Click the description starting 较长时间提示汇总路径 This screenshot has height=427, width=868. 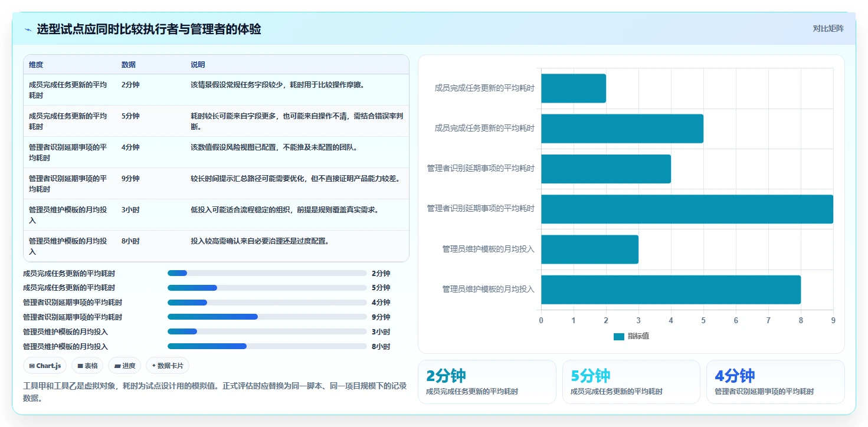tap(296, 179)
